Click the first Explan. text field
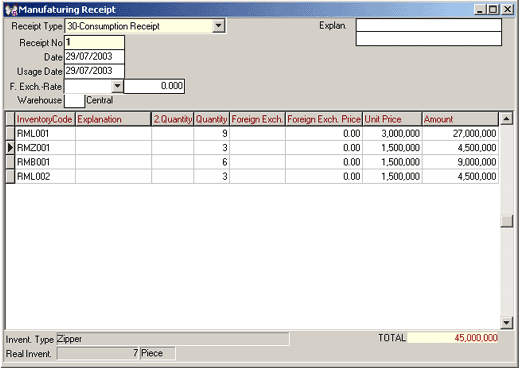 point(429,25)
